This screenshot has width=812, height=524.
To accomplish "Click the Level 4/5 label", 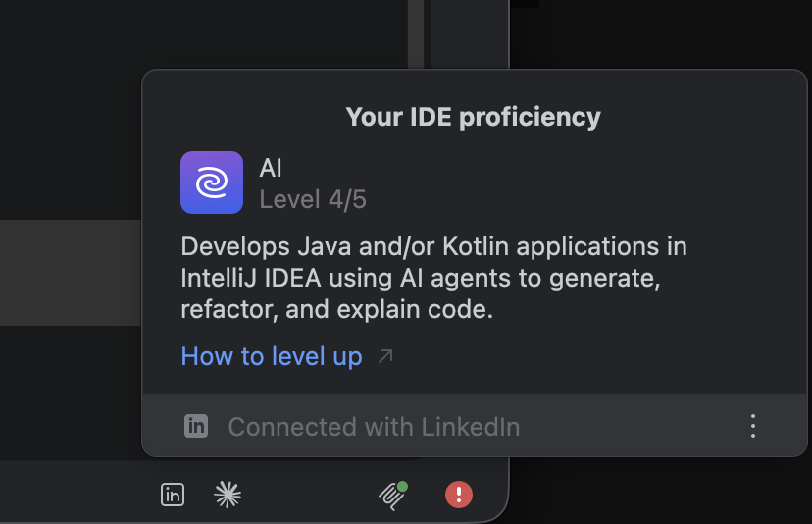I will [313, 199].
